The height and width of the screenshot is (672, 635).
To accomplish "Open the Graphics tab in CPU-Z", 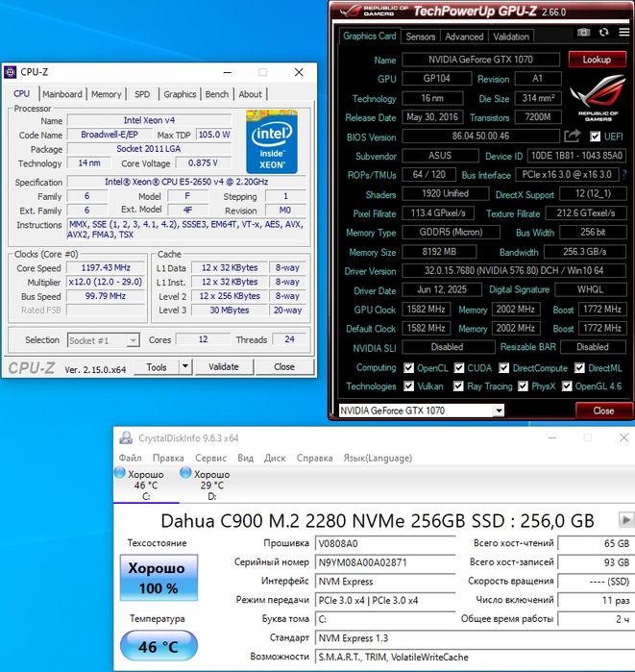I will click(180, 94).
